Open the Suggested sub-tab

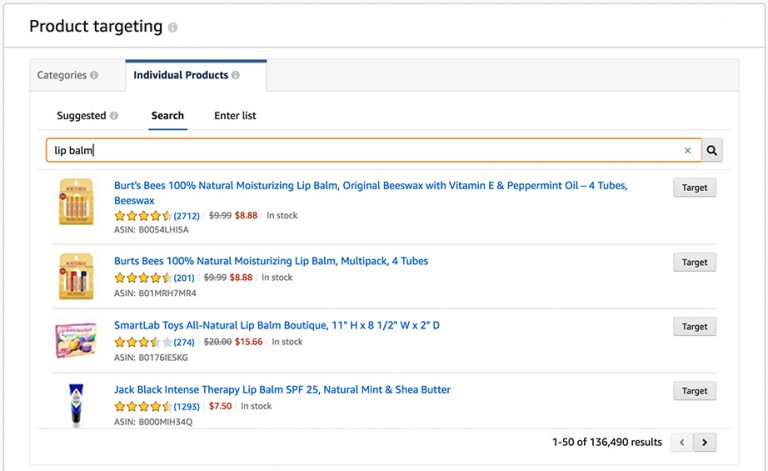point(81,116)
